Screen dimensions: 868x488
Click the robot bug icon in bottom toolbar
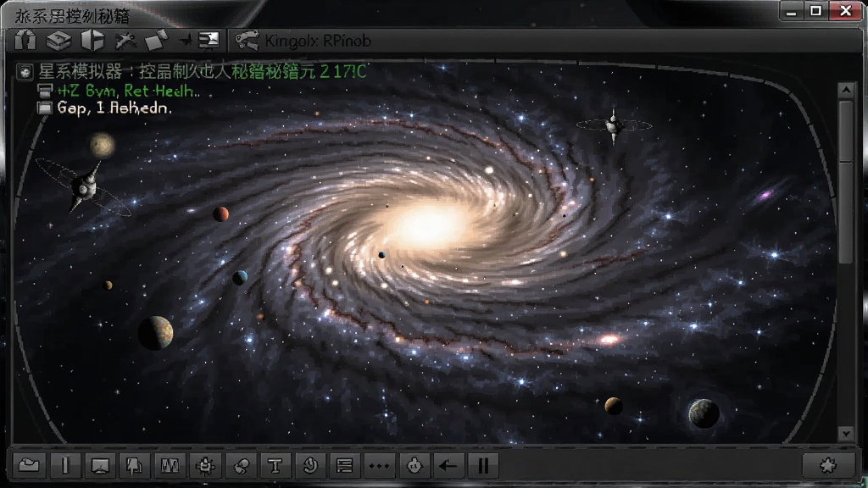coord(205,465)
